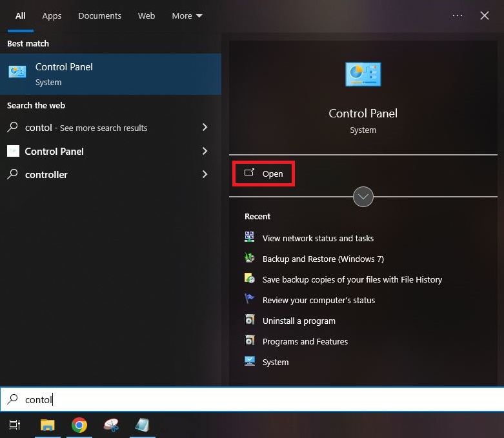Open Review your computer's status
This screenshot has width=504, height=438.
[319, 300]
